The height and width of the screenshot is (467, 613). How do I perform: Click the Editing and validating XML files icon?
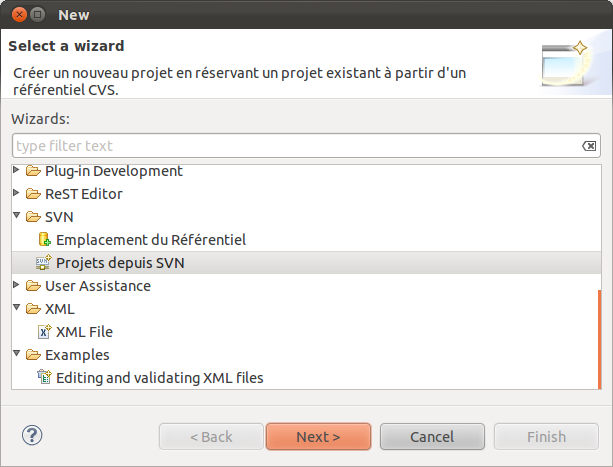(44, 377)
